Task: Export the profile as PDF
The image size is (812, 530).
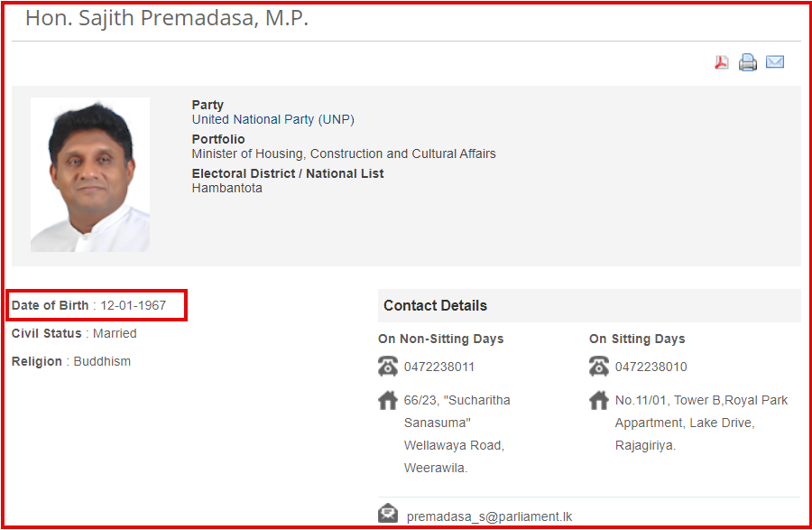Action: point(722,62)
